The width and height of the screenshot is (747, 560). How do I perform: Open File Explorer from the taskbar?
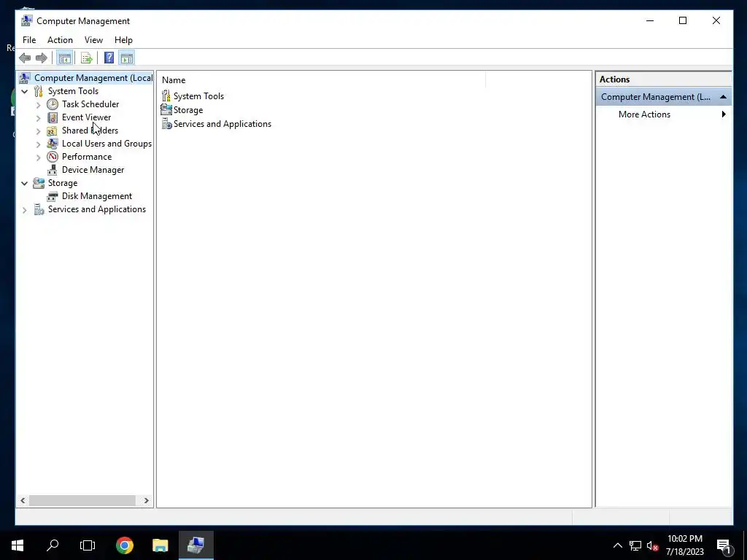tap(160, 545)
